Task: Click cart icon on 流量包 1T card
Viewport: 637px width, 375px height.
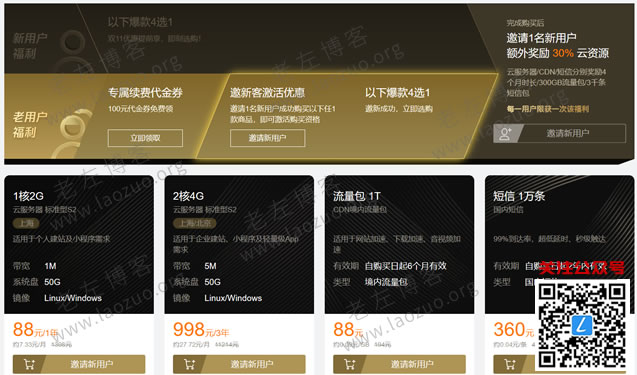Action: tap(349, 364)
